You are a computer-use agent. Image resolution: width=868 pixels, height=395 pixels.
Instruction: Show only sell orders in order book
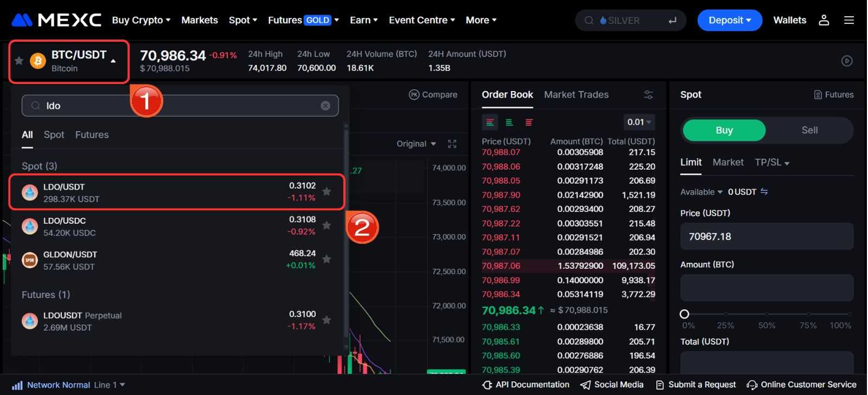pyautogui.click(x=529, y=122)
